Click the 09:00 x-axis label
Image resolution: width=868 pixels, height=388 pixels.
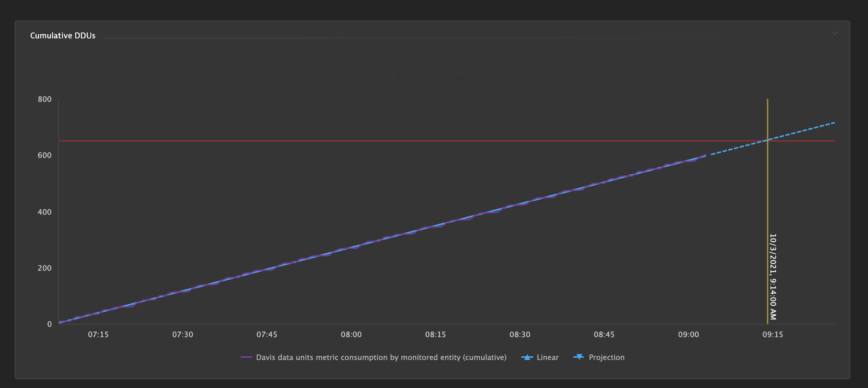click(x=689, y=335)
